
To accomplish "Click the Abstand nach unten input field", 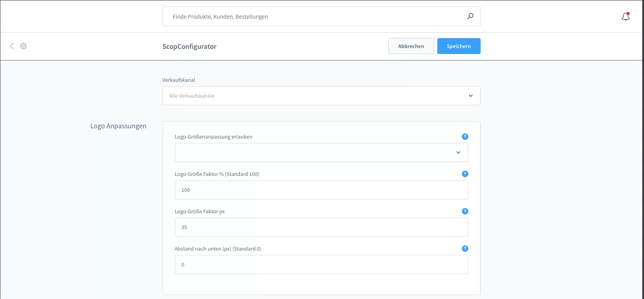I will [x=321, y=264].
